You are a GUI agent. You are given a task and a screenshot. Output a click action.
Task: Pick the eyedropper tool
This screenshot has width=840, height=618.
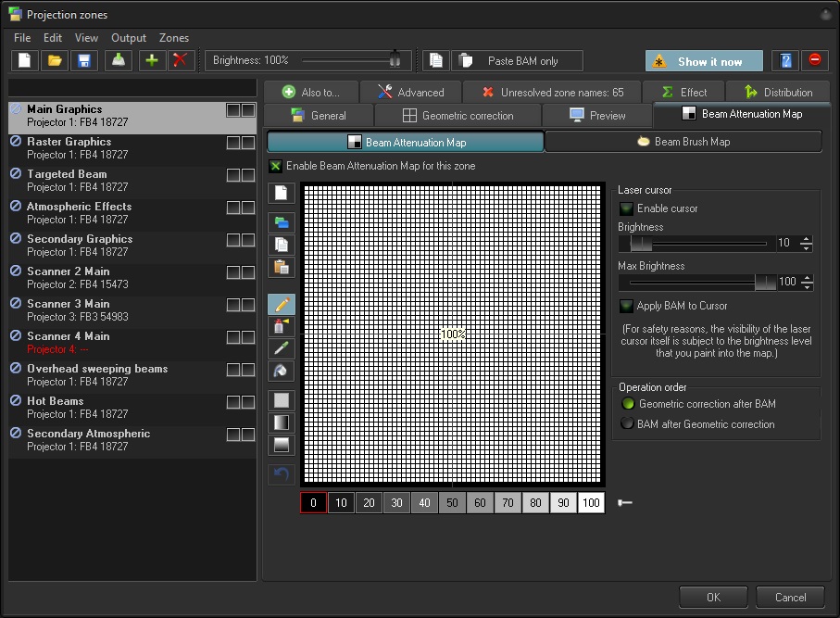(282, 348)
